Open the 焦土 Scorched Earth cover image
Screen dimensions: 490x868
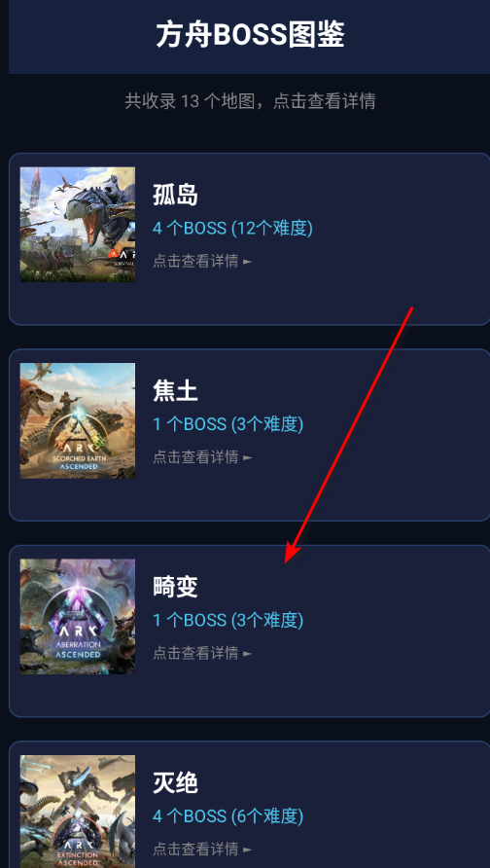click(x=78, y=420)
